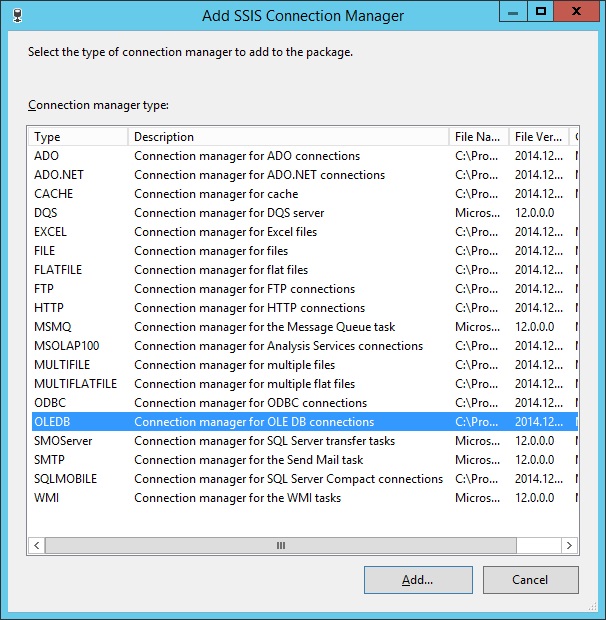Click the 2014.12... version in ODBC row
The height and width of the screenshot is (620, 606).
pyautogui.click(x=539, y=403)
